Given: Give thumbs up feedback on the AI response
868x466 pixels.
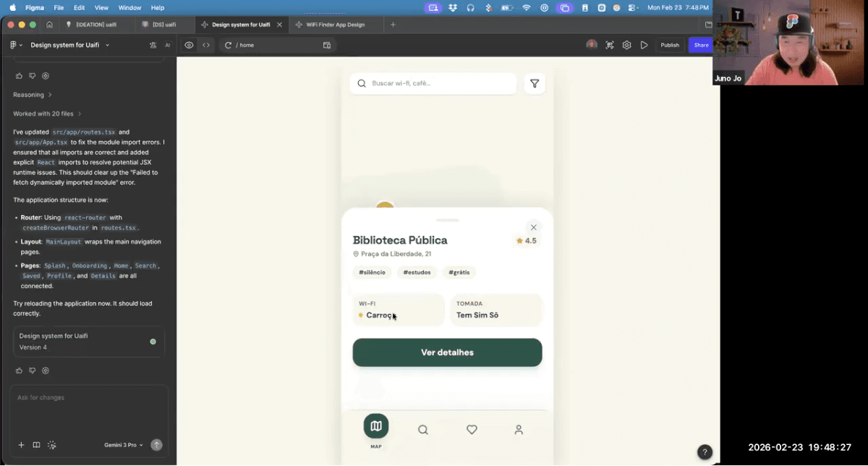Looking at the screenshot, I should point(19,75).
